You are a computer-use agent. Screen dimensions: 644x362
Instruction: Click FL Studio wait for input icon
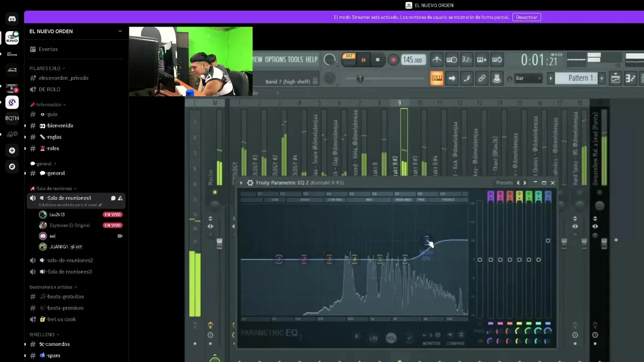tap(452, 60)
